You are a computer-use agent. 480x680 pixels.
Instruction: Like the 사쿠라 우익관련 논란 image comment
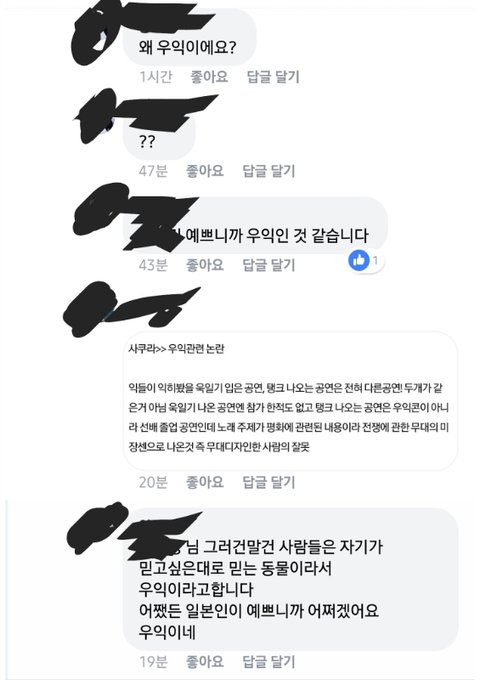point(205,482)
